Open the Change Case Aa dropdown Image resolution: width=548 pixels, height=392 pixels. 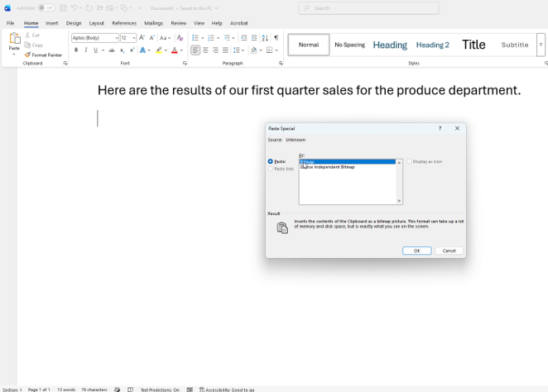point(165,38)
